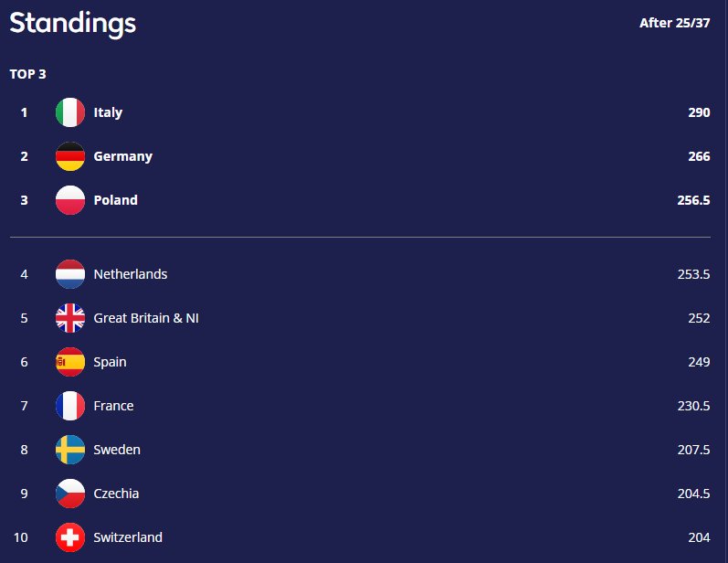Click the Poland flag icon
This screenshot has width=728, height=563.
[70, 200]
